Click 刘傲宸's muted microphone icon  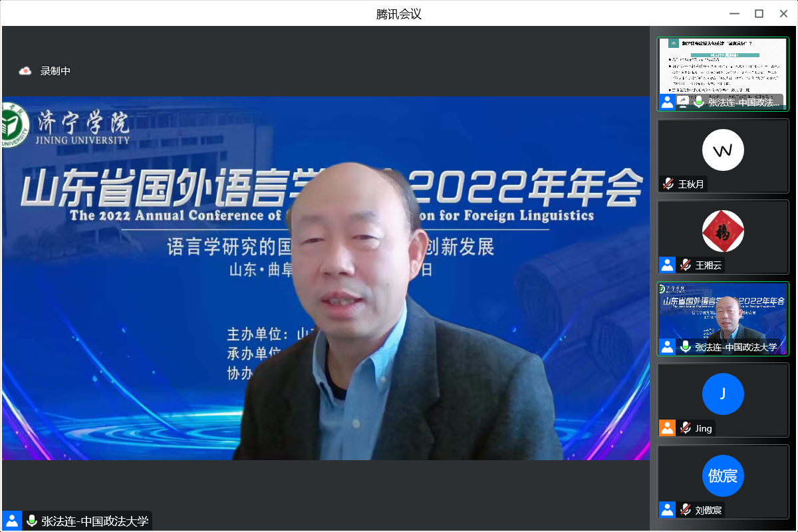pos(685,510)
